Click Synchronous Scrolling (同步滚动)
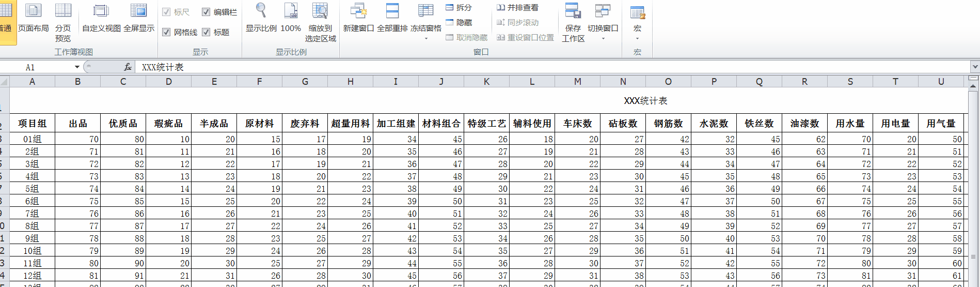 point(517,23)
